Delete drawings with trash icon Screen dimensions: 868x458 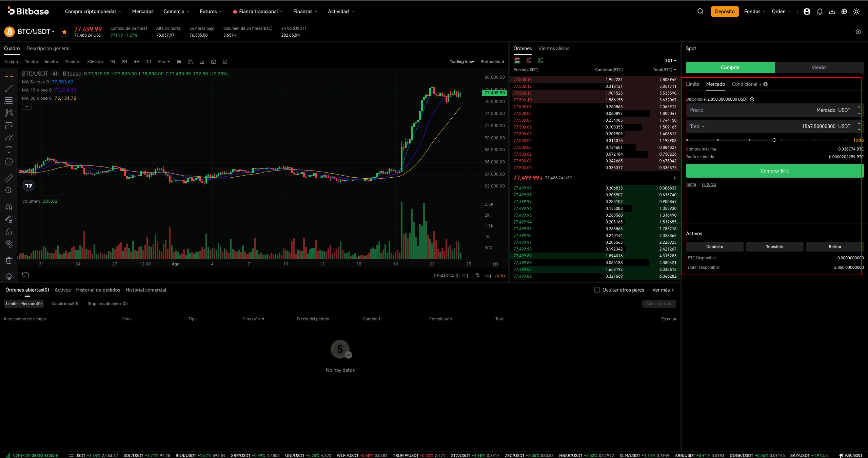[9, 260]
